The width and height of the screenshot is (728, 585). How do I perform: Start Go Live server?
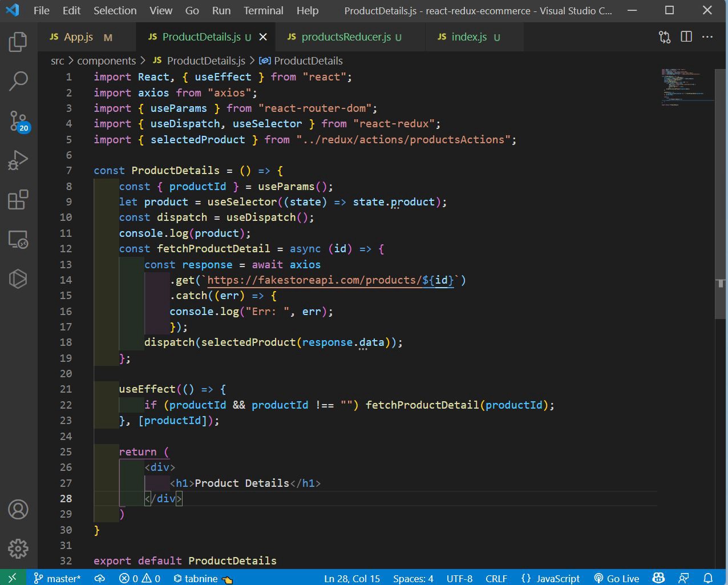pos(616,578)
